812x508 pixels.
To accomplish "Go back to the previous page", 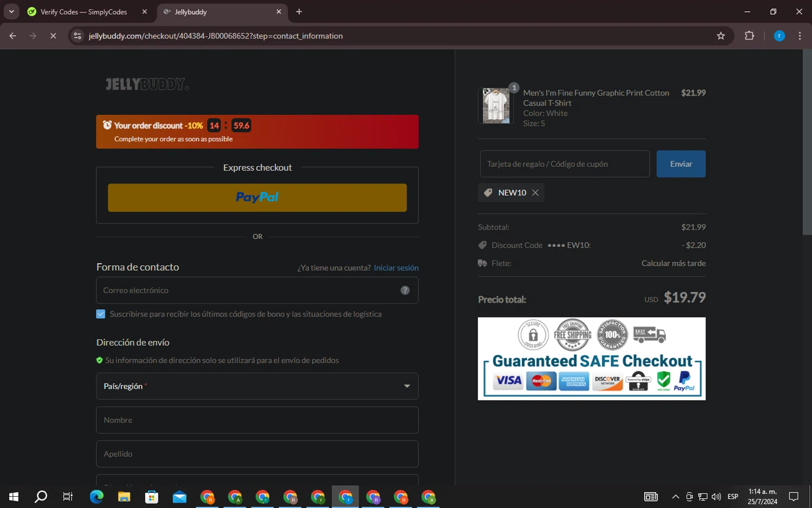I will click(x=13, y=36).
